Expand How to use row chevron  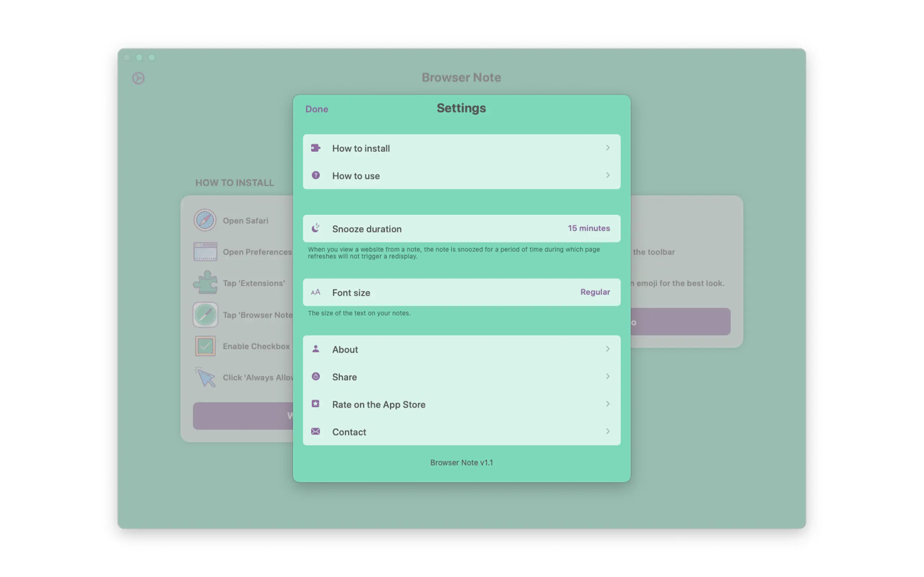click(607, 175)
